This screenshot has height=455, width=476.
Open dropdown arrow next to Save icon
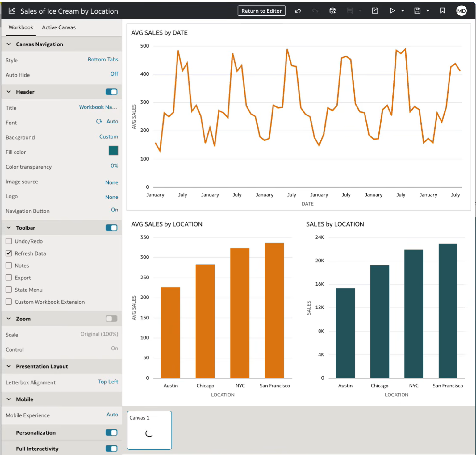(428, 11)
